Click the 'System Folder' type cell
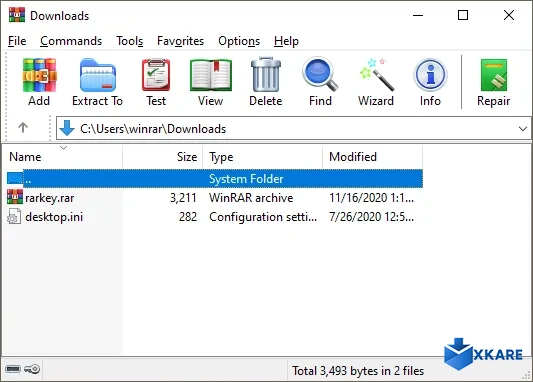 click(246, 179)
